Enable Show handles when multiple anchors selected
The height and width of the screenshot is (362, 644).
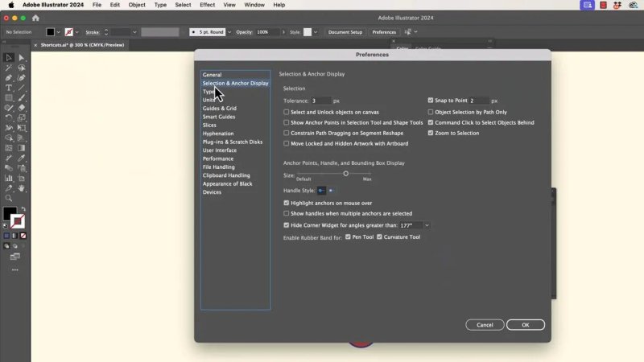(x=287, y=213)
